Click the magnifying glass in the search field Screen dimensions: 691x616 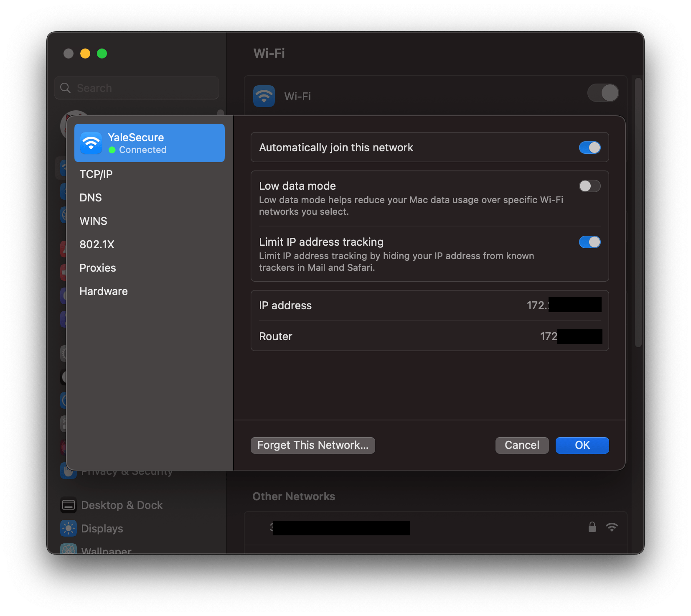point(66,88)
